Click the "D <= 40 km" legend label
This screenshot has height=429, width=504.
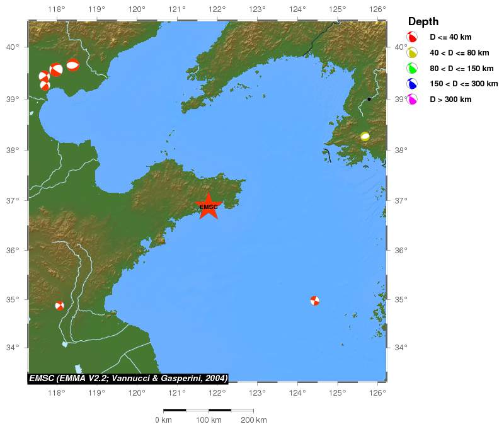coord(450,37)
